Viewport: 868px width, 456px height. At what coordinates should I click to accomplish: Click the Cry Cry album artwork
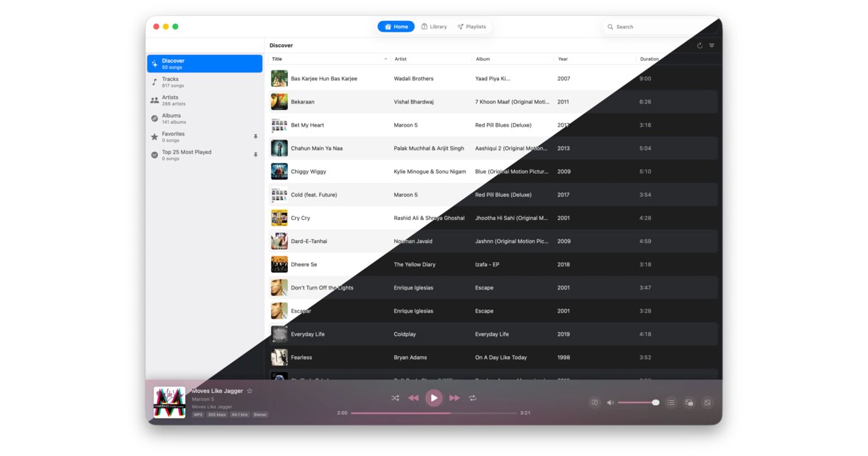pos(279,218)
